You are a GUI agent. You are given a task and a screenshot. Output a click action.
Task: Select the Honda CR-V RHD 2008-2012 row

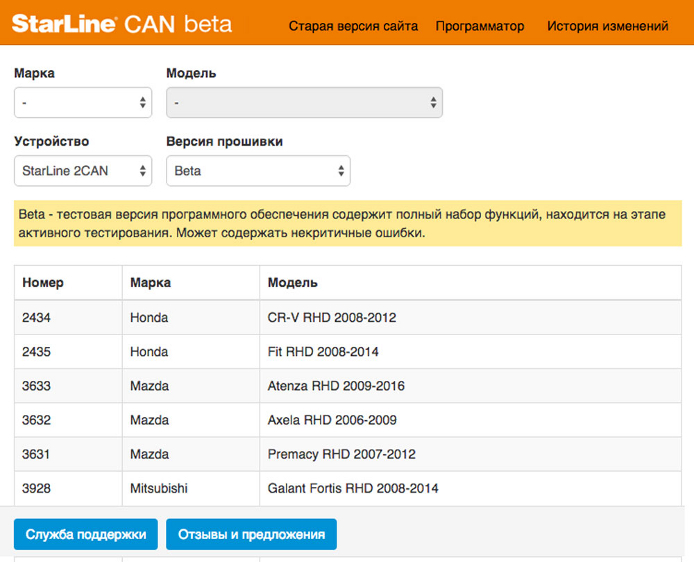tap(348, 318)
